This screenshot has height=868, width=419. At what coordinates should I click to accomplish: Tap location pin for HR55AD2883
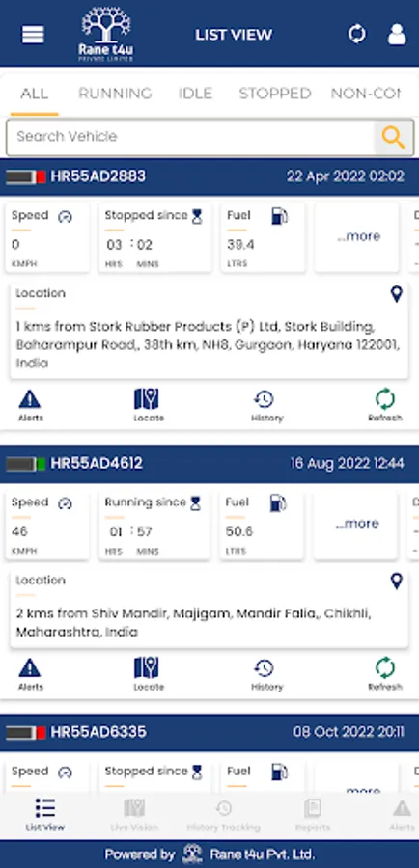[x=396, y=294]
